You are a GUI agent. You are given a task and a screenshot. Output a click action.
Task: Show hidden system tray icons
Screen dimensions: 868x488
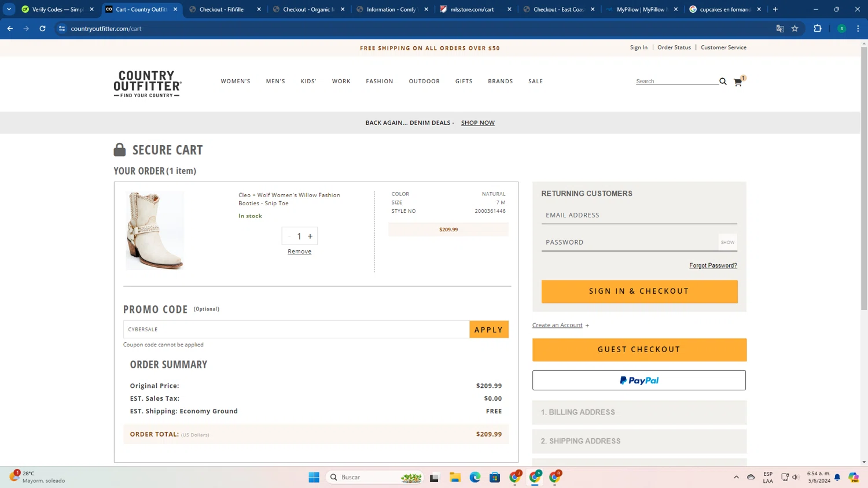[x=736, y=477]
